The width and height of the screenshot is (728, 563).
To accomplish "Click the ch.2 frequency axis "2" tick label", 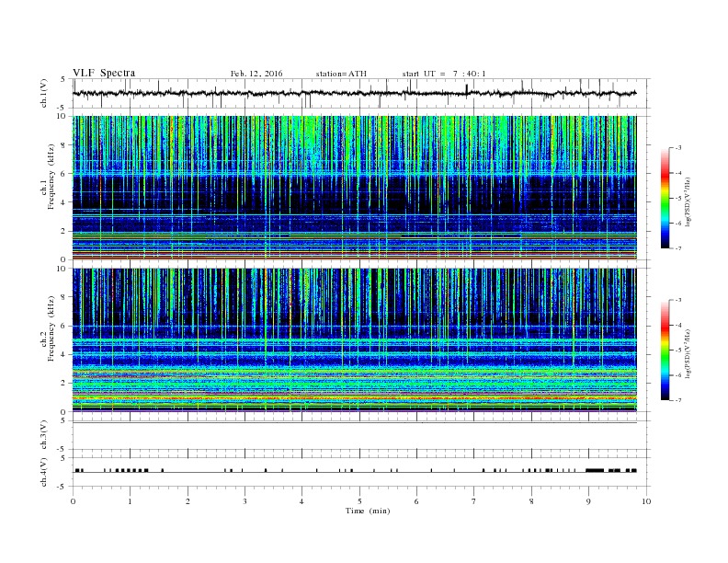I will point(63,384).
